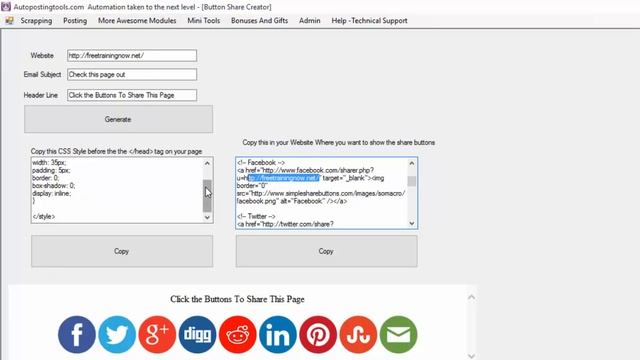Click the 'Copy this CSS Style' instruction label
Image resolution: width=640 pixels, height=360 pixels.
coord(117,151)
